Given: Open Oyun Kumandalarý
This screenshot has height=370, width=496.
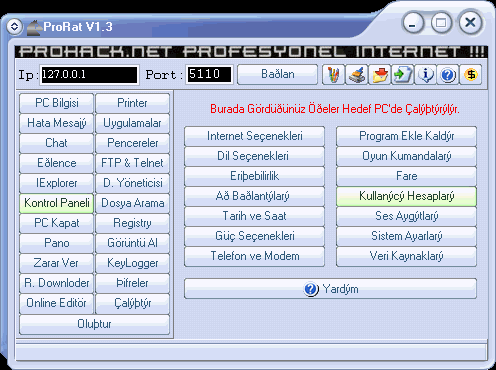Looking at the screenshot, I should coord(406,156).
